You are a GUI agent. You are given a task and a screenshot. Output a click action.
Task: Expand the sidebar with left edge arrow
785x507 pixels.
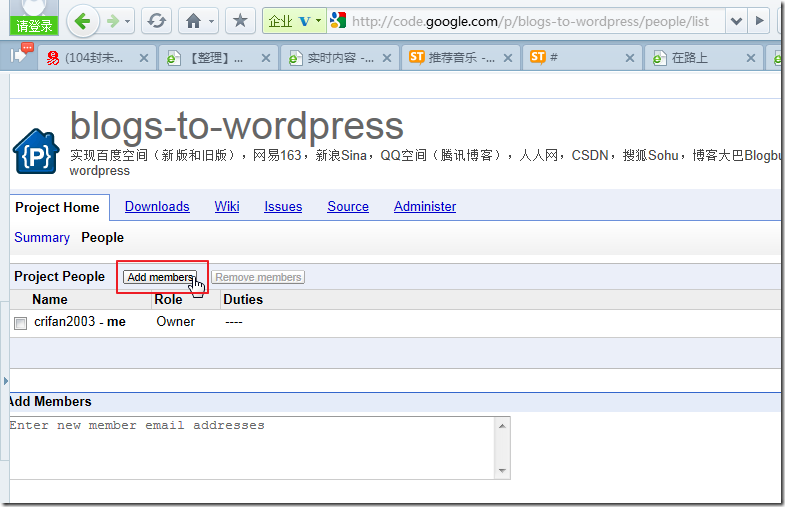tap(6, 381)
